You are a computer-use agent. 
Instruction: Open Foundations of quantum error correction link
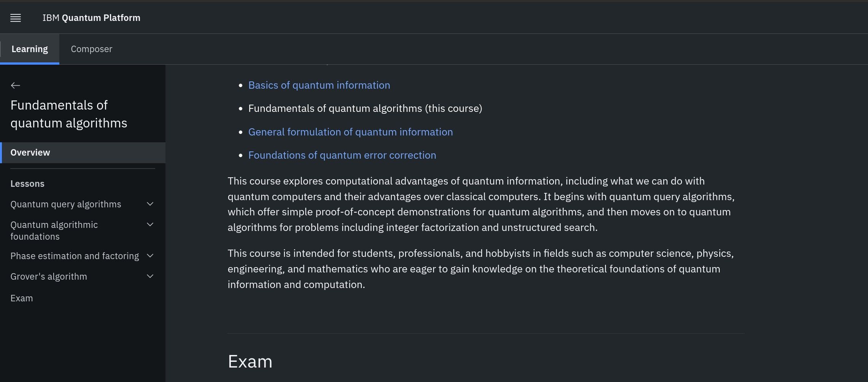coord(342,155)
